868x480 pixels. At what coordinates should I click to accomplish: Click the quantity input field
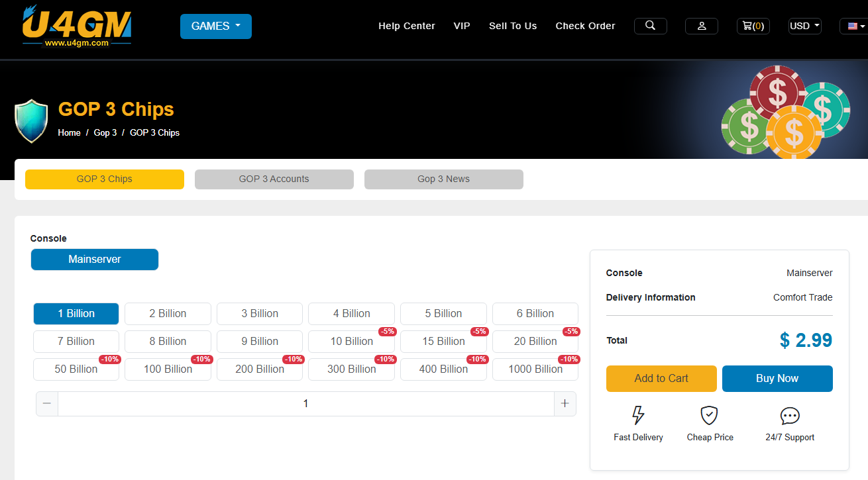coord(305,404)
